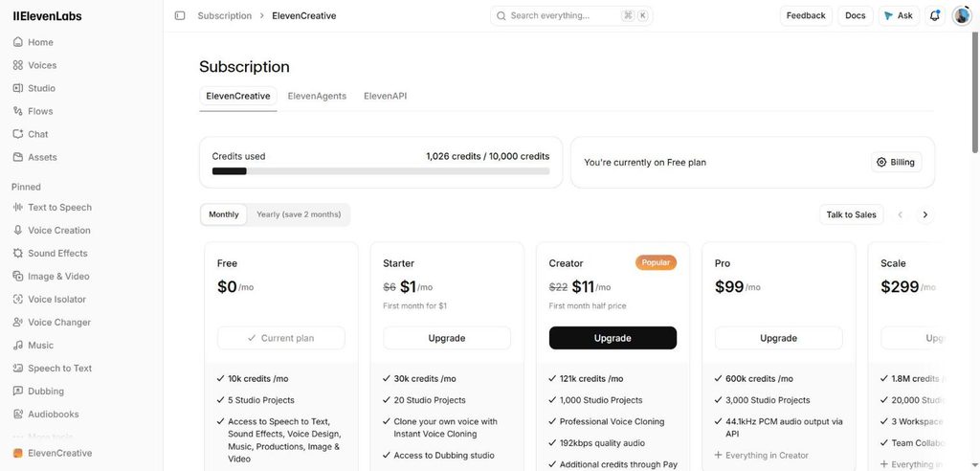Select Monthly billing toggle

point(224,214)
